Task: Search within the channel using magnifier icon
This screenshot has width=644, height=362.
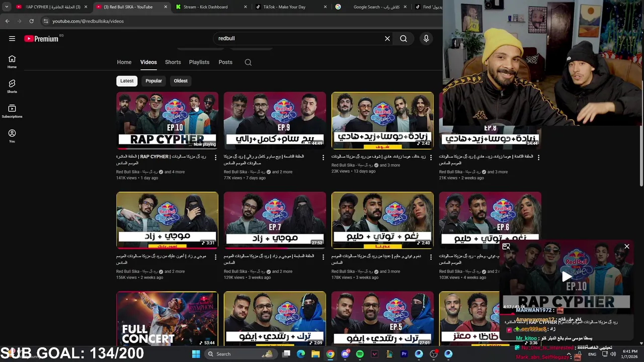Action: tap(248, 62)
